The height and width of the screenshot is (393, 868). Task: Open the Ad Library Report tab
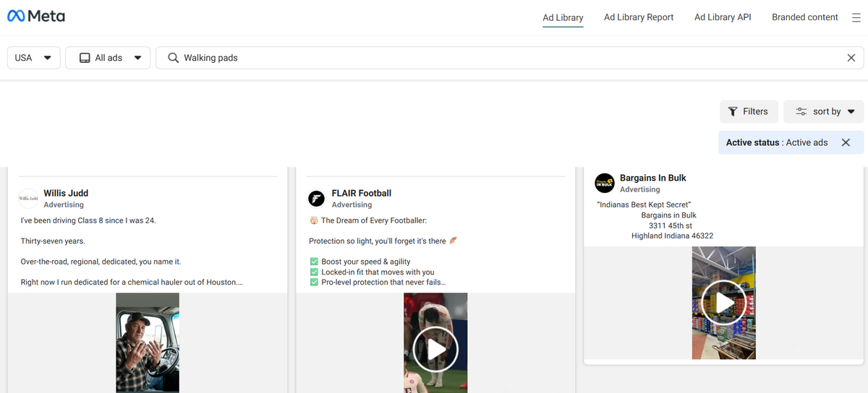639,17
